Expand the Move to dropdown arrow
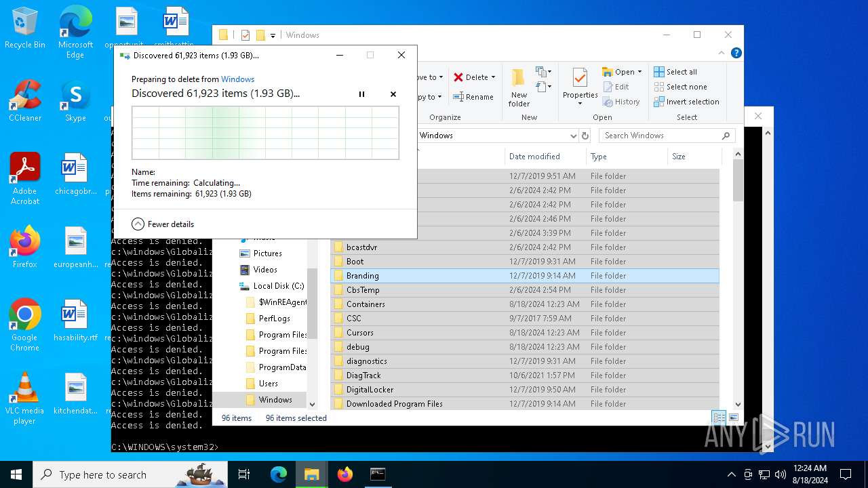Image resolution: width=868 pixels, height=488 pixels. tap(441, 77)
